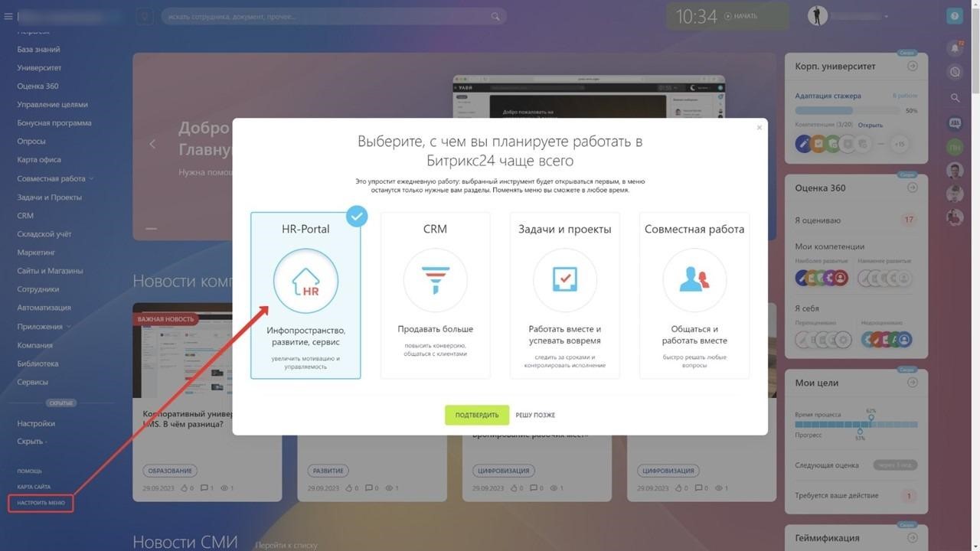Open the green ПН contact avatar
The height and width of the screenshot is (551, 980).
[955, 147]
